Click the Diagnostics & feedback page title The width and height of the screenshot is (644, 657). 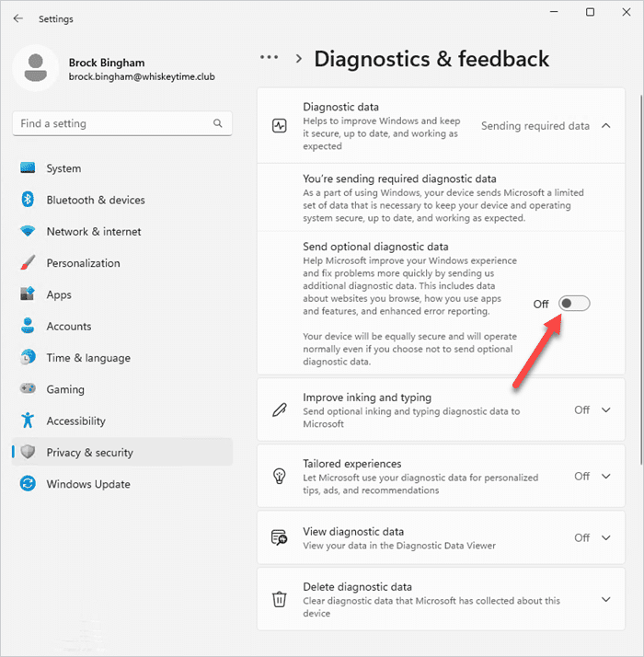coord(431,59)
